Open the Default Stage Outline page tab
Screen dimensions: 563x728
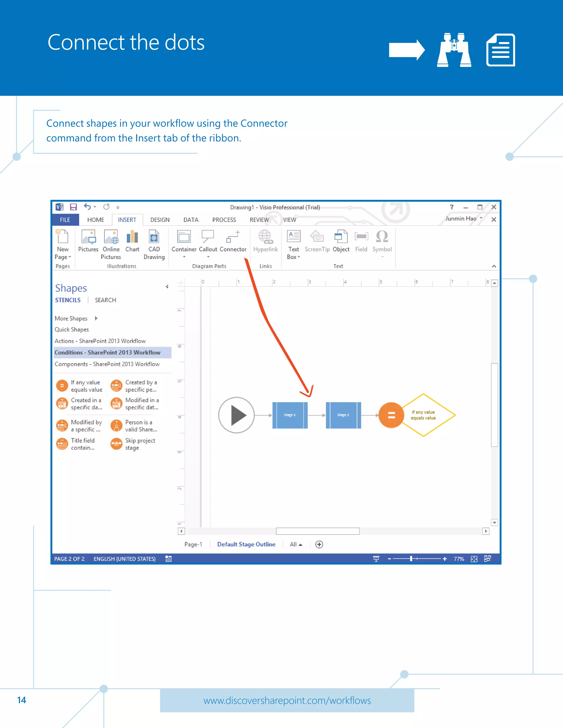(x=246, y=544)
